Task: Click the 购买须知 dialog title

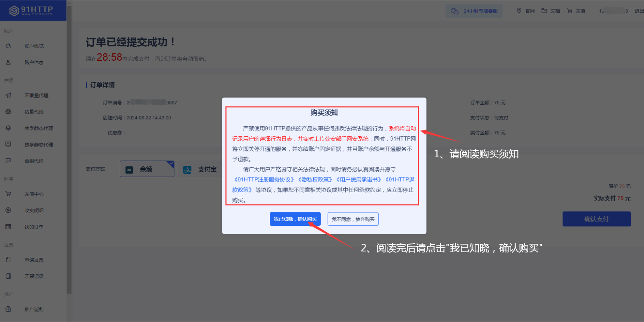Action: pyautogui.click(x=324, y=113)
